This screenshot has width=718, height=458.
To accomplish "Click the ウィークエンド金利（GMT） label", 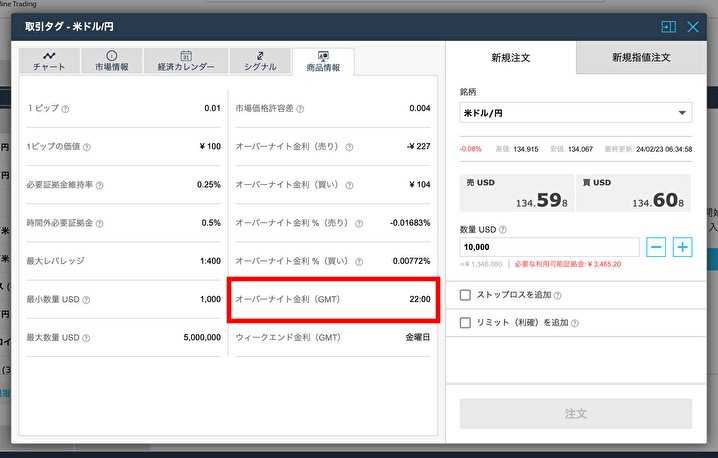I will 288,338.
